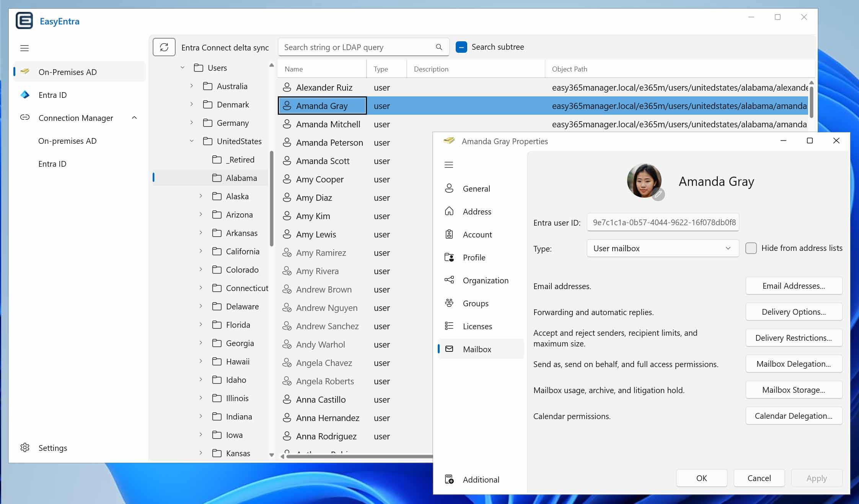Expand the California folder
This screenshot has height=504, width=859.
point(201,251)
